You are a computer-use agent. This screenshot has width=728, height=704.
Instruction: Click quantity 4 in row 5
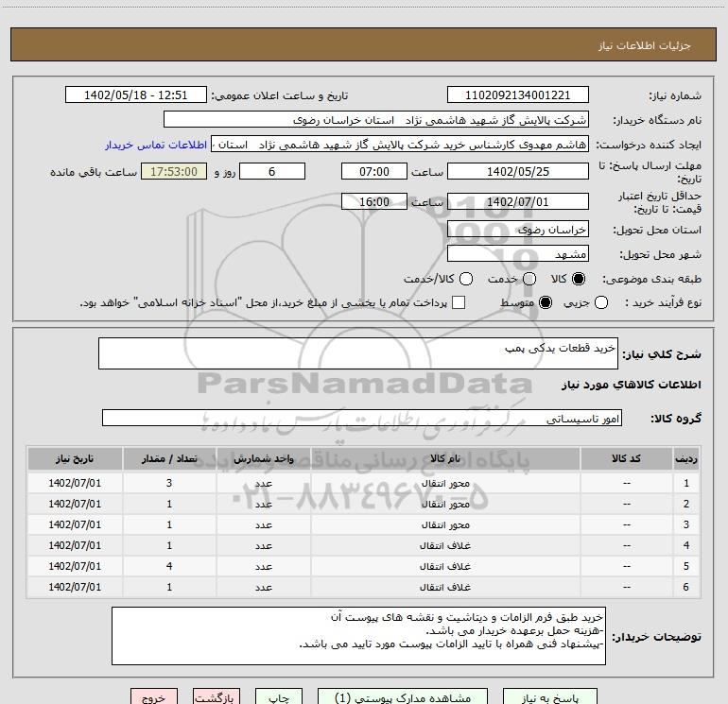(x=169, y=566)
